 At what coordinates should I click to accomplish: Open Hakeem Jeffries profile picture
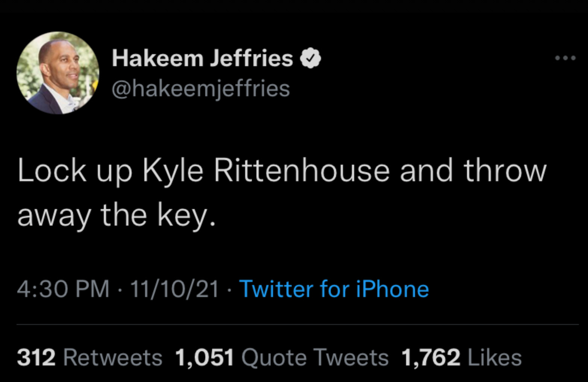58,73
